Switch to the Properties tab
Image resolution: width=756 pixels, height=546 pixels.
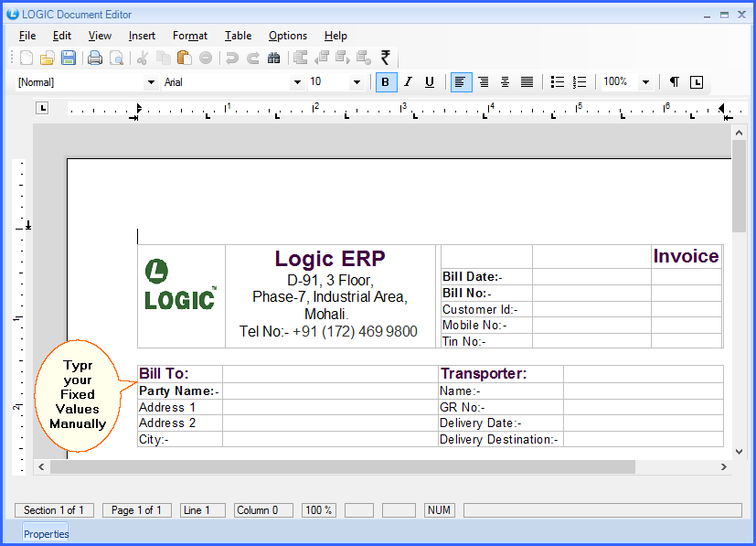(x=47, y=534)
